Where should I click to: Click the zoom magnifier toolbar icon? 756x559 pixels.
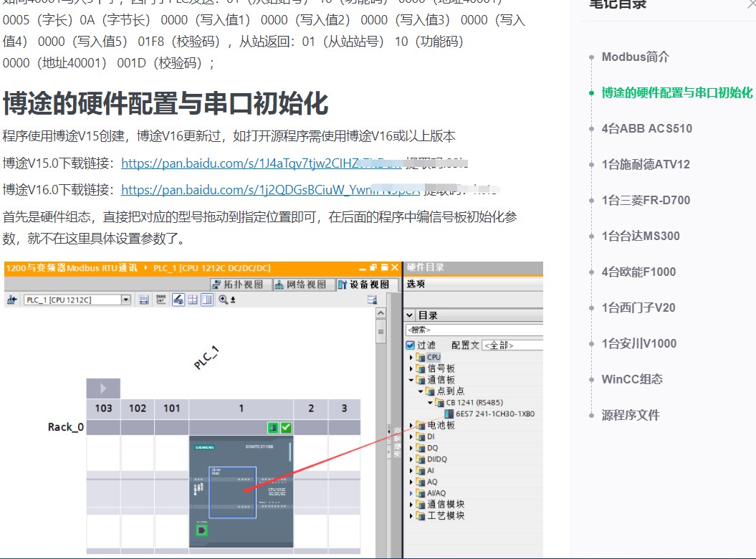(224, 300)
